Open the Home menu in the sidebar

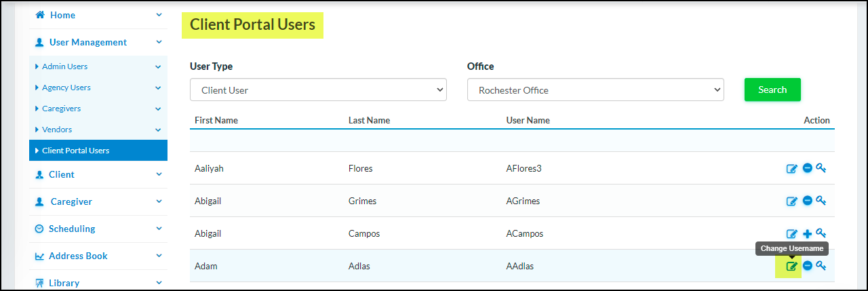[62, 15]
